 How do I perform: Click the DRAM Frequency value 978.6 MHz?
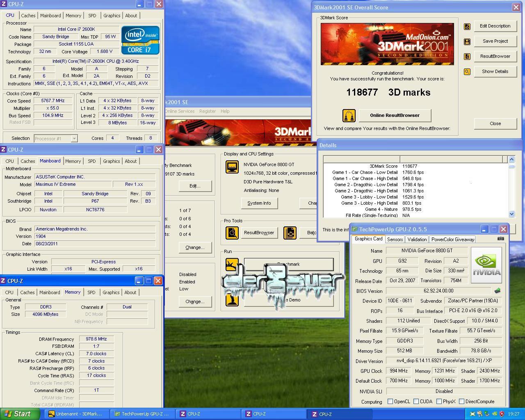(96, 339)
